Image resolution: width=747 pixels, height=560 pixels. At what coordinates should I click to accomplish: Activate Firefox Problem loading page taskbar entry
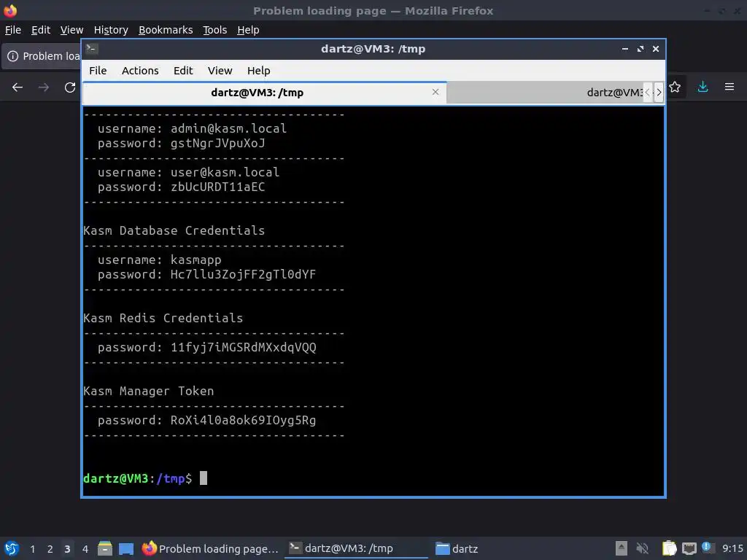210,548
